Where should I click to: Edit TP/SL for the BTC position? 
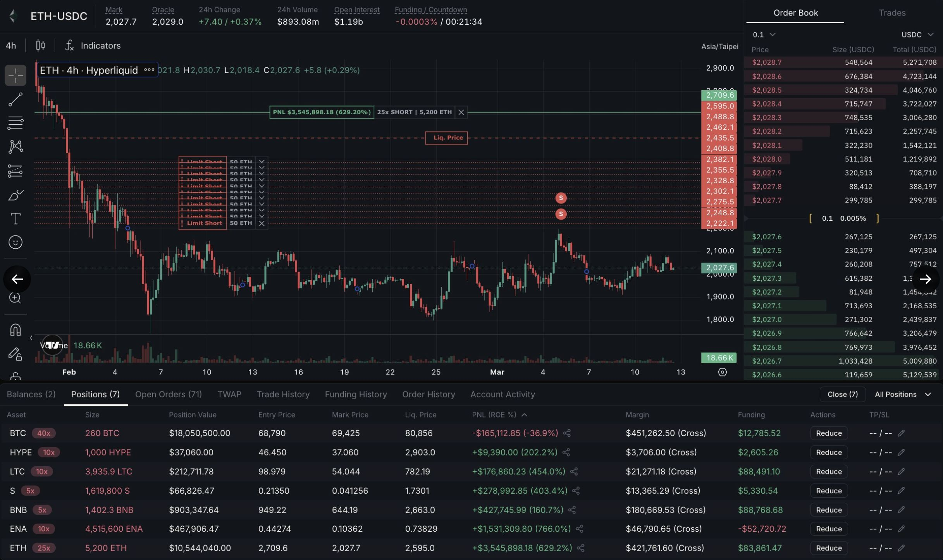pyautogui.click(x=901, y=433)
